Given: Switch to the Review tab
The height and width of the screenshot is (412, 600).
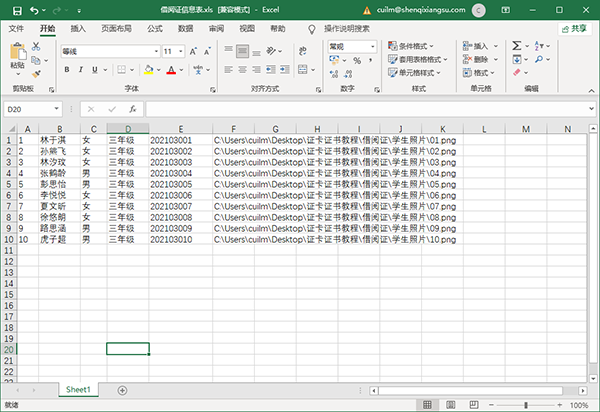Looking at the screenshot, I should tap(216, 29).
